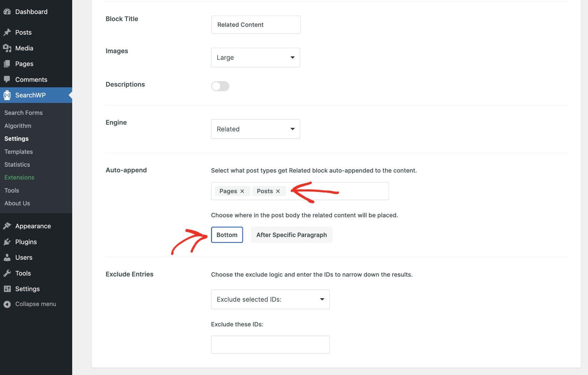Click the Posts pushpin icon
This screenshot has width=588, height=375.
coord(7,32)
